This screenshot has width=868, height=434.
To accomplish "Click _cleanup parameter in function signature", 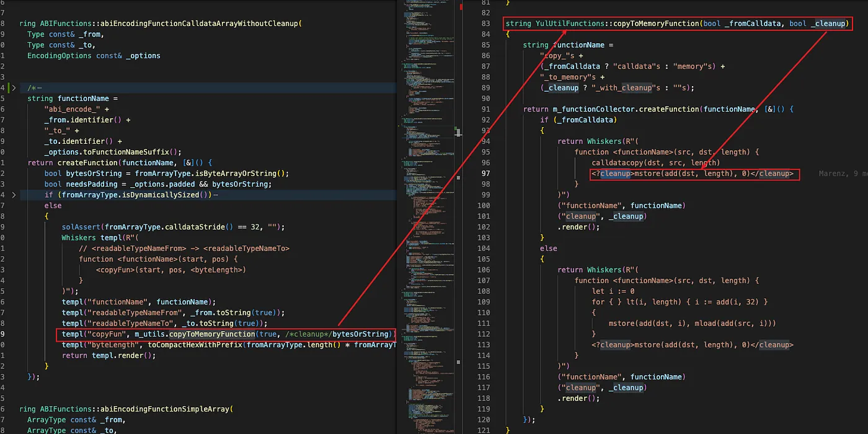I will 828,24.
